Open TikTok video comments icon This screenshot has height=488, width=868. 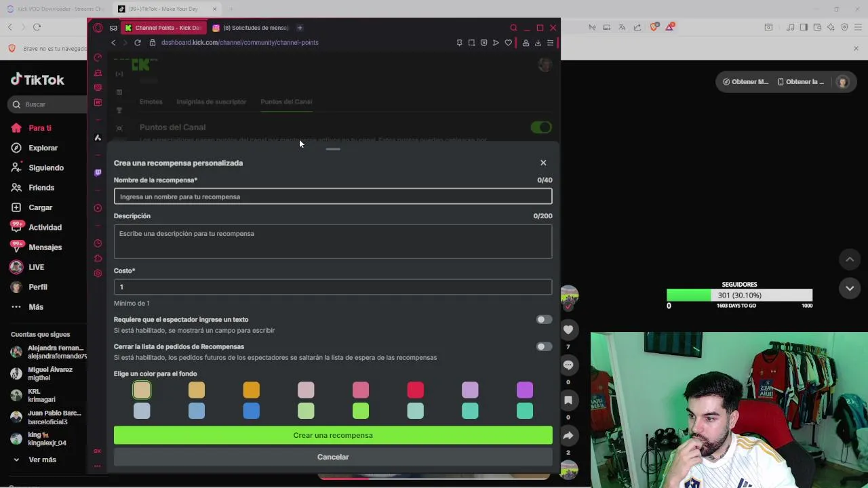point(568,365)
